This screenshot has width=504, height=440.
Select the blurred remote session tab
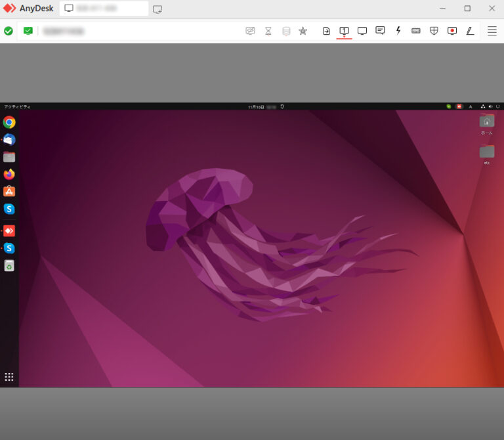coord(104,9)
